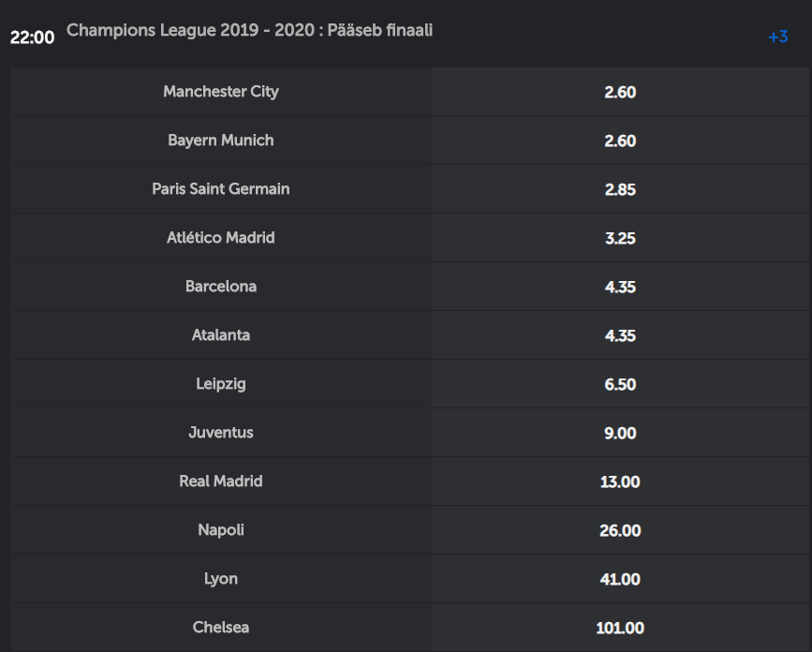Select Bayern Munich odds 2.60
Viewport: 812px width, 652px height.
620,141
